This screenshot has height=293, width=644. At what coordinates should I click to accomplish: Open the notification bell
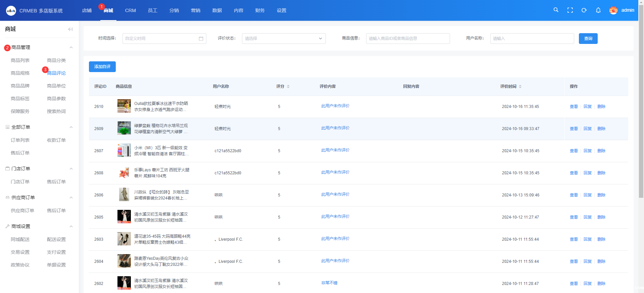tap(598, 10)
